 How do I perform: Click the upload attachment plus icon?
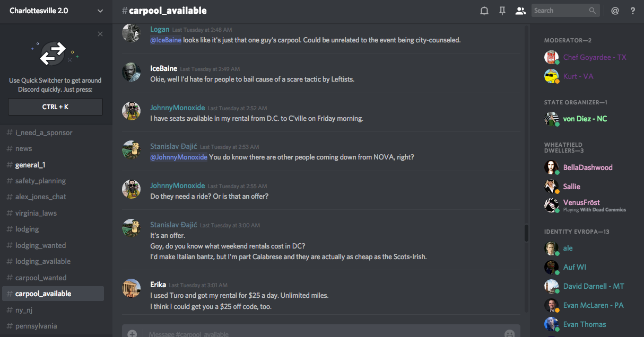(x=132, y=334)
